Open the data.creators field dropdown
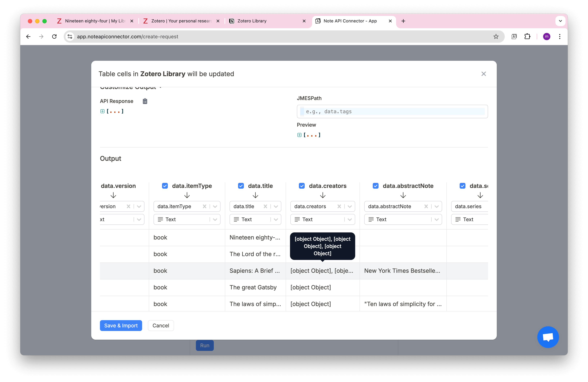This screenshot has height=382, width=588. point(350,206)
